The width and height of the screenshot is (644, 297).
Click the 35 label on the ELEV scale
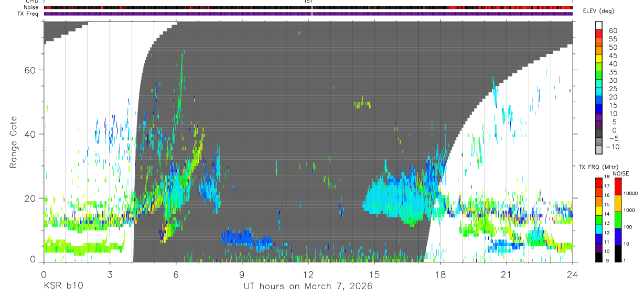(x=613, y=72)
